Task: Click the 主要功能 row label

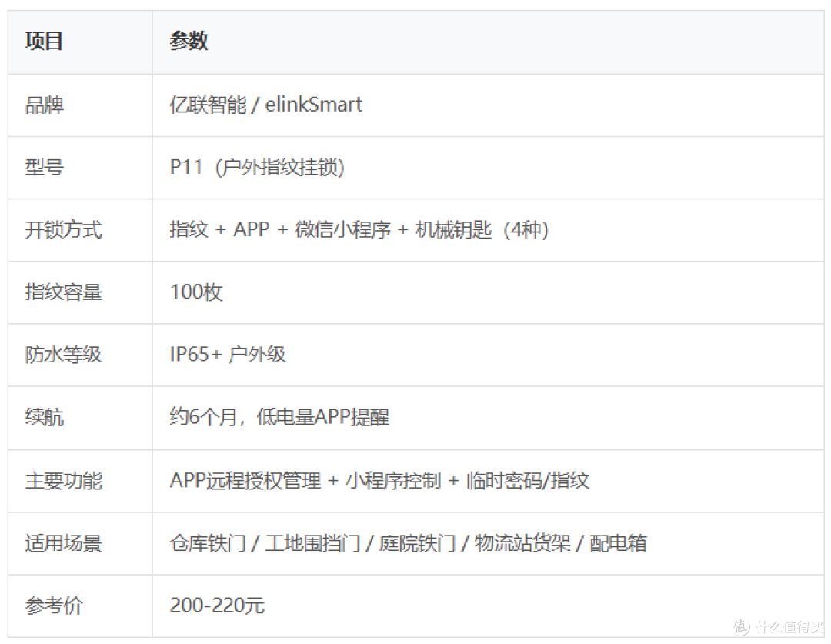Action: [x=64, y=481]
